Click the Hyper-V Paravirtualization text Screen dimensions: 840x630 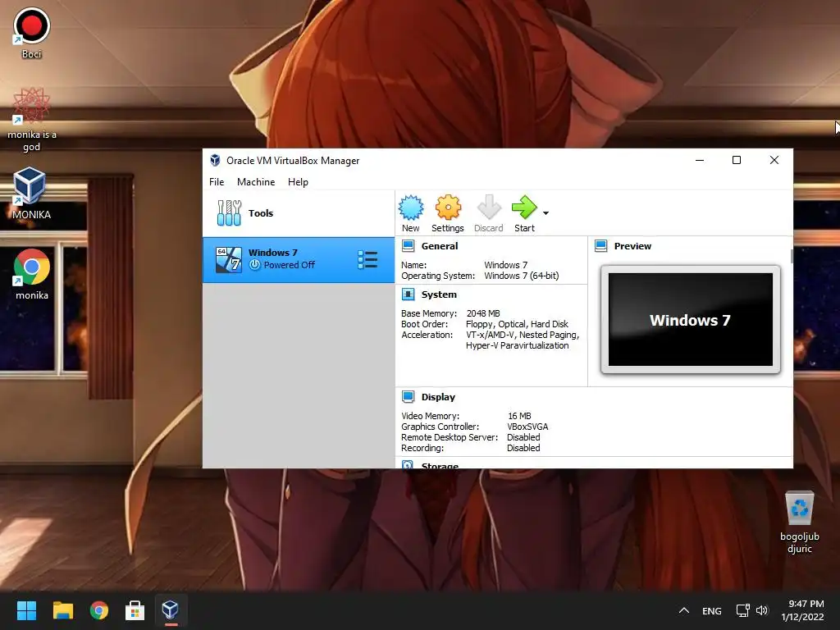pos(517,345)
